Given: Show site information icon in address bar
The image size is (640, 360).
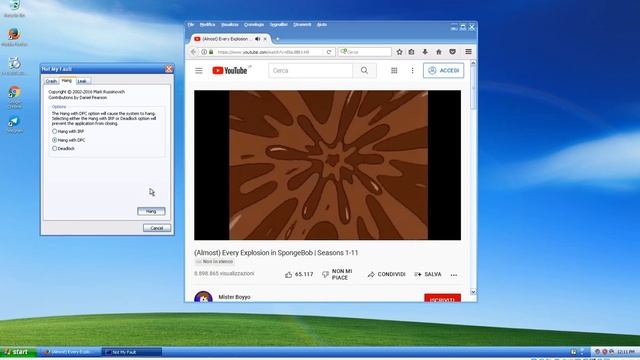Looking at the screenshot, I should [x=204, y=52].
